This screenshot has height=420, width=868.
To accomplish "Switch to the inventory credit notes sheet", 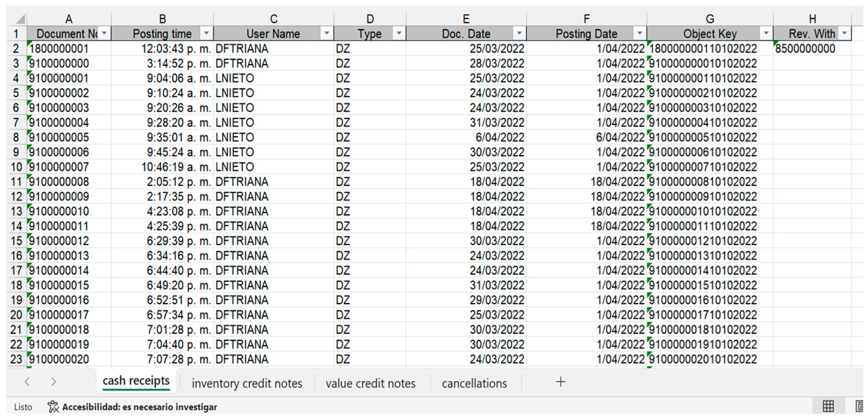I will click(x=247, y=383).
